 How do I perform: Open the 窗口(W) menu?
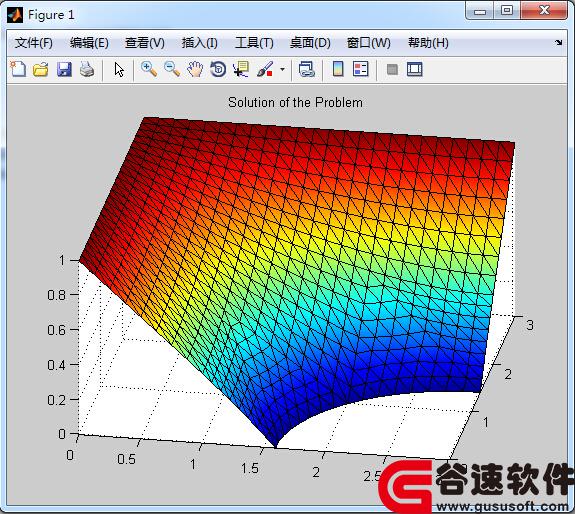[369, 43]
